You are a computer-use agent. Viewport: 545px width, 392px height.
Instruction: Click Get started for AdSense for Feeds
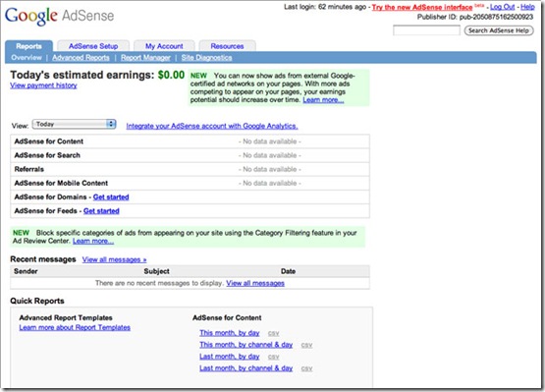pos(101,211)
